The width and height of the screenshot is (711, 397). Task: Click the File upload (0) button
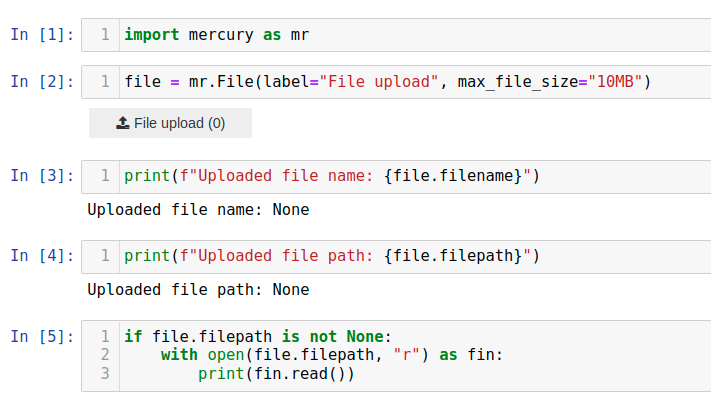tap(170, 123)
